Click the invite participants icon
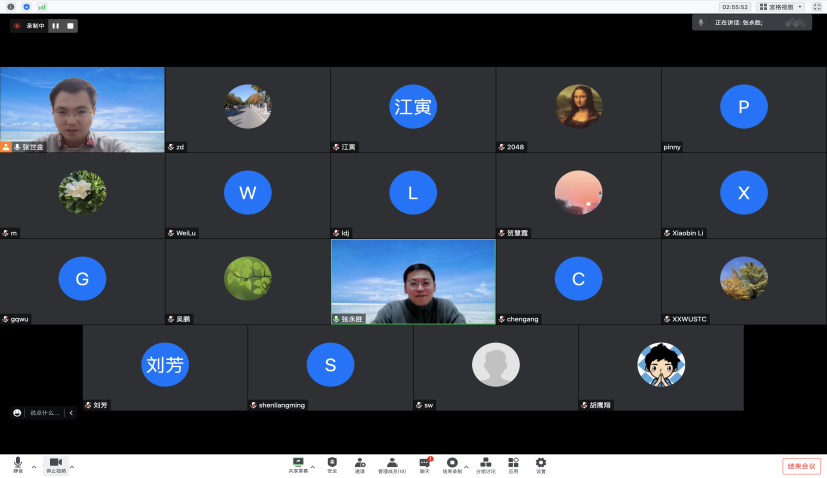The height and width of the screenshot is (478, 827). [359, 464]
